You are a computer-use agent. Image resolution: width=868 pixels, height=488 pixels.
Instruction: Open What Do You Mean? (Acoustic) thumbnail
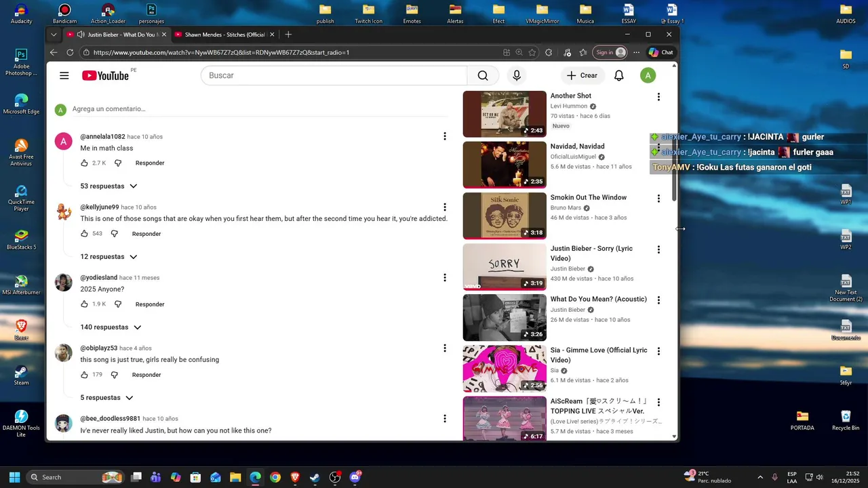[505, 317]
